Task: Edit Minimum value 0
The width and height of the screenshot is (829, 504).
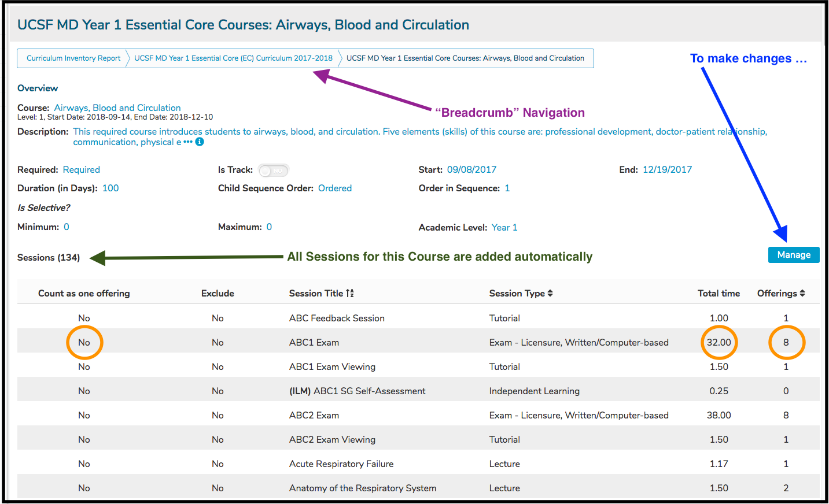Action: (x=67, y=227)
